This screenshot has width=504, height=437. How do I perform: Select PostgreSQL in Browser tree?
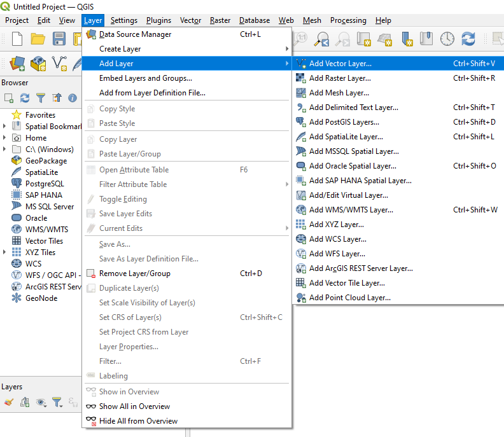45,184
